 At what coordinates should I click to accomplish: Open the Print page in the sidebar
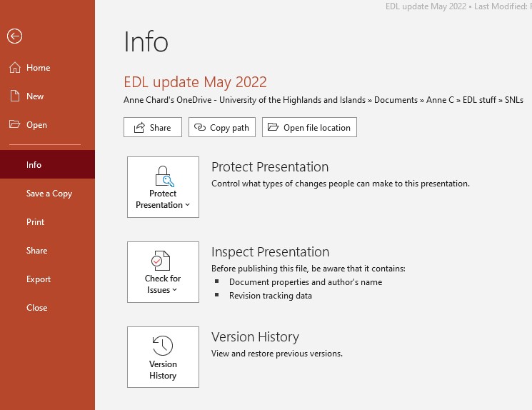47,222
